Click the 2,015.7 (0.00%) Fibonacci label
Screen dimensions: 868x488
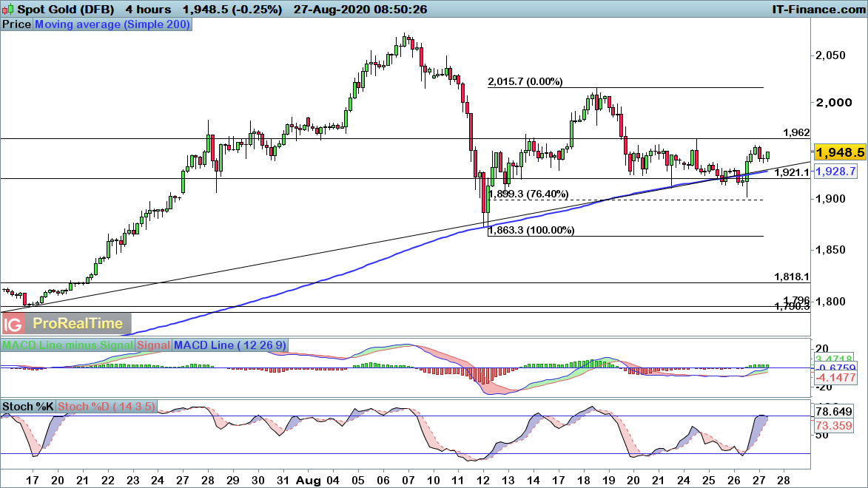[525, 81]
